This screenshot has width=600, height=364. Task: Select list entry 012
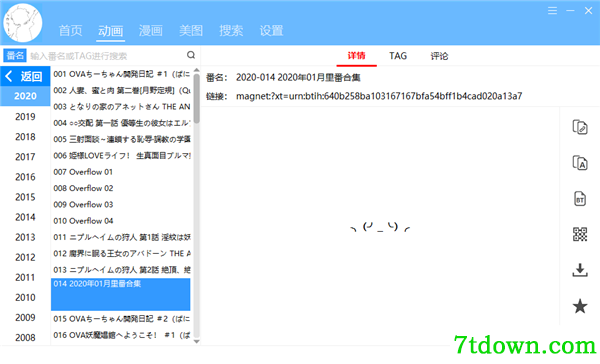point(121,253)
